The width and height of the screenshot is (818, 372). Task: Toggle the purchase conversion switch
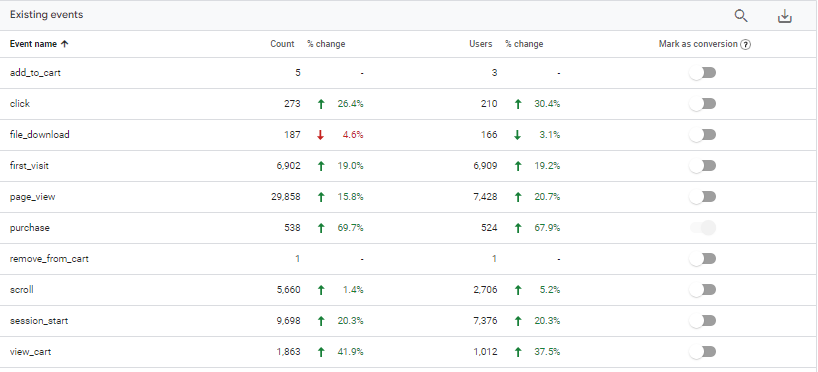click(x=702, y=228)
